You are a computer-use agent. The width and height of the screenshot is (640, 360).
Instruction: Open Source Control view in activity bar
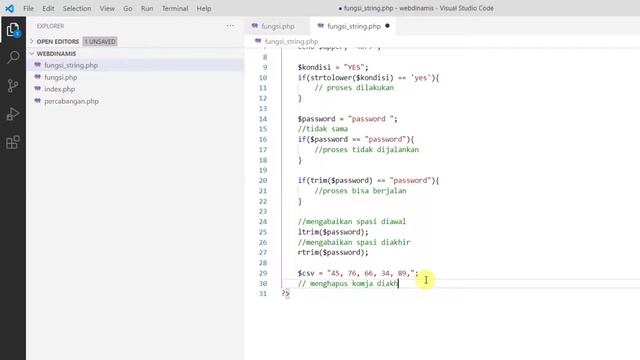(x=13, y=86)
